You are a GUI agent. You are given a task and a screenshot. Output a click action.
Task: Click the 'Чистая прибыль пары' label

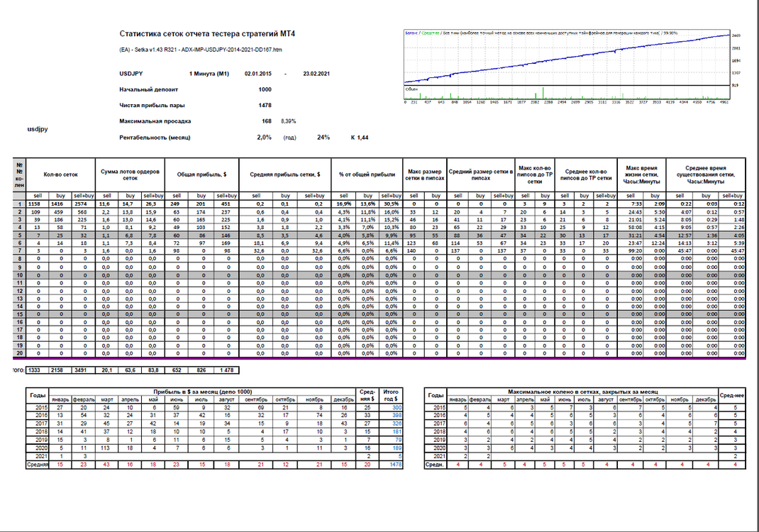152,105
